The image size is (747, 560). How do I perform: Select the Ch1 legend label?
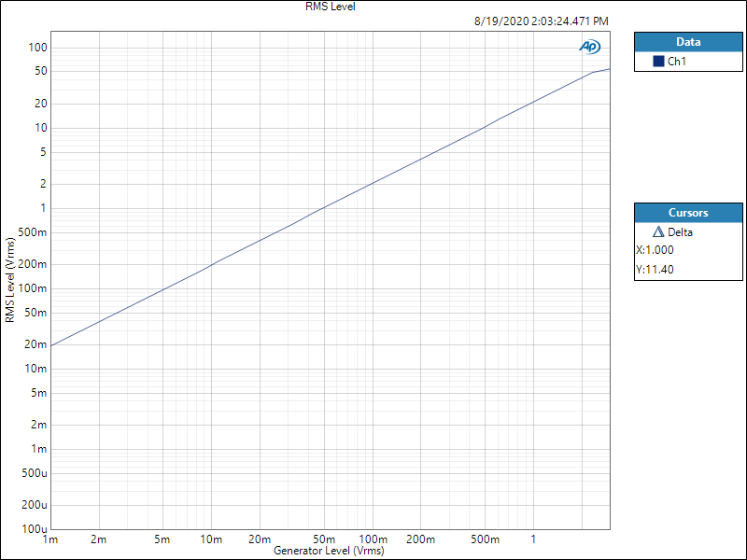click(x=676, y=61)
